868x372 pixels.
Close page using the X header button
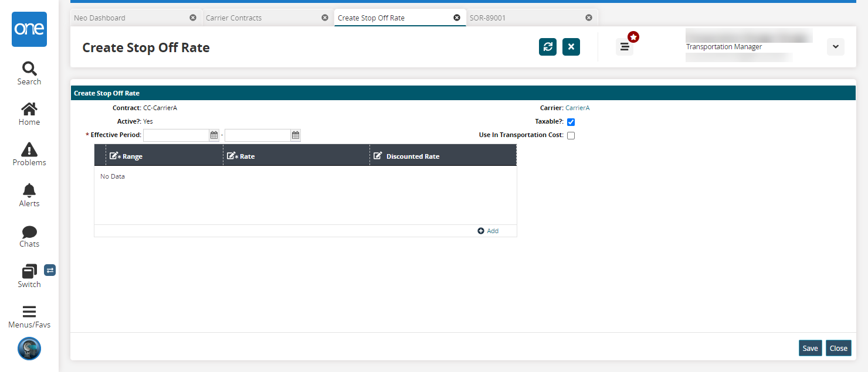tap(571, 47)
